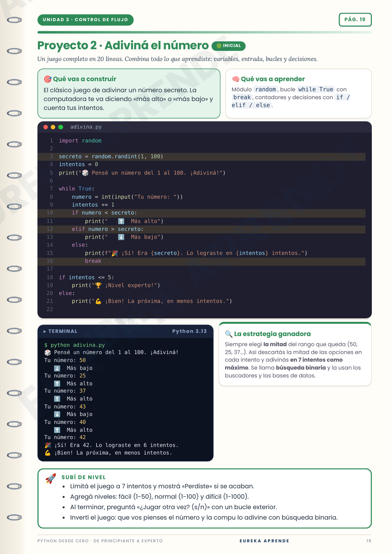Viewport: 392px width, 554px height.
Task: Click footer text PYTHON DESDE CERO
Action: click(100, 541)
